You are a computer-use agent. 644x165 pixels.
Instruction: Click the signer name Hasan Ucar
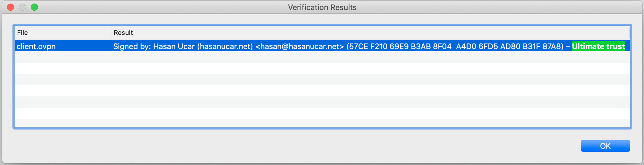(174, 46)
